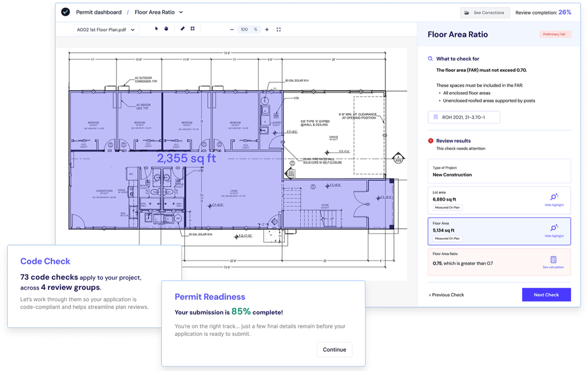Image resolution: width=588 pixels, height=371 pixels.
Task: Click the Floor Area highlight magnifier icon
Action: point(554,228)
